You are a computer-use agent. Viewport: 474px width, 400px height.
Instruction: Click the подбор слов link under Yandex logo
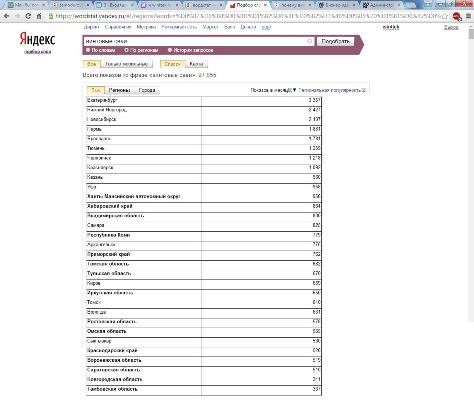(37, 52)
